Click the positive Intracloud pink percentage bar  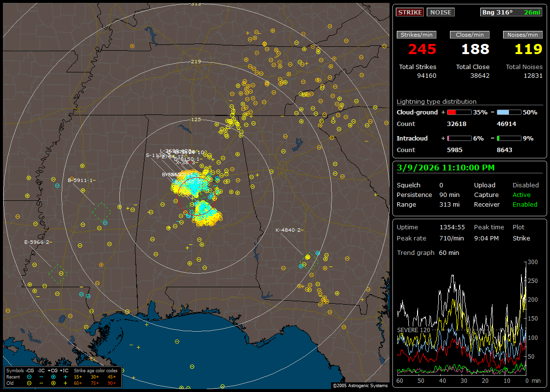(x=459, y=138)
